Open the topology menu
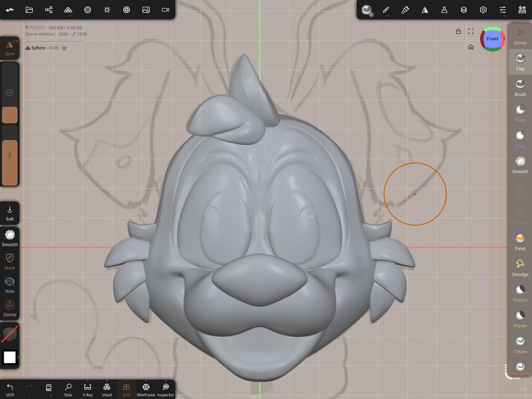This screenshot has height=399, width=532. coord(68,9)
